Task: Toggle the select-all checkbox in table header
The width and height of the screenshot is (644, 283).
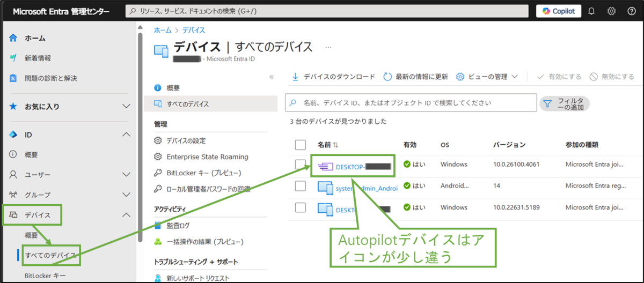Action: (301, 145)
